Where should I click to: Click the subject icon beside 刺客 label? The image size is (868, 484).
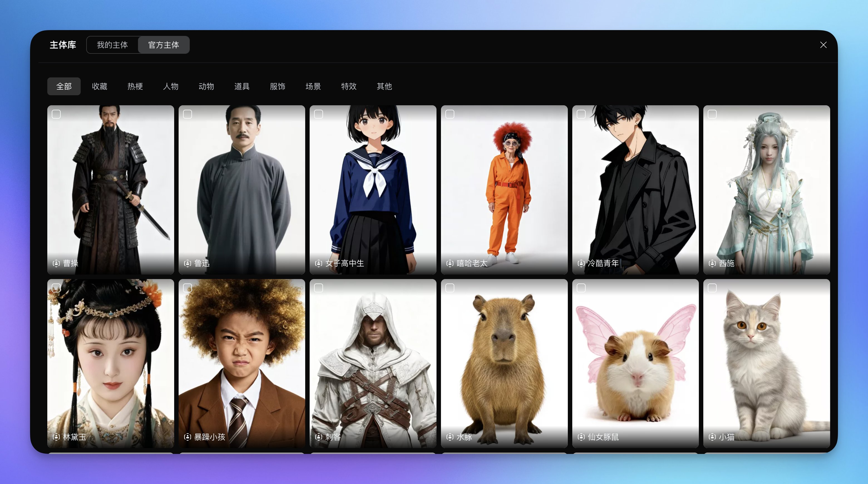[319, 437]
